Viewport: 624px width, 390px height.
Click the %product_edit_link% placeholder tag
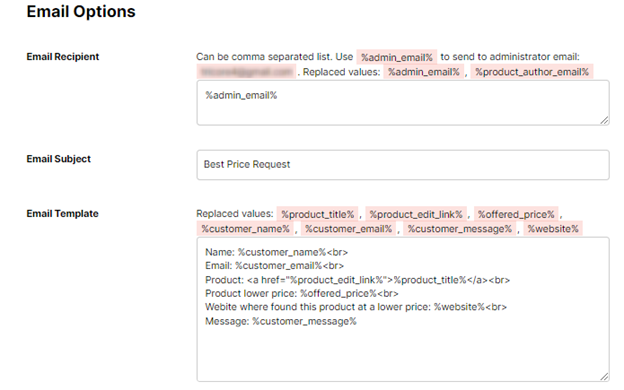pyautogui.click(x=416, y=214)
